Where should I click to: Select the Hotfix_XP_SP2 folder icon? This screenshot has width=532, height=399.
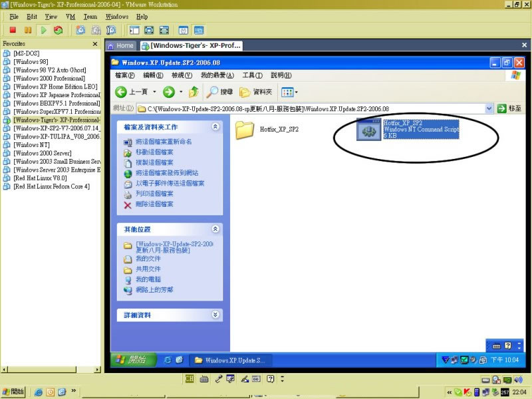coord(245,130)
